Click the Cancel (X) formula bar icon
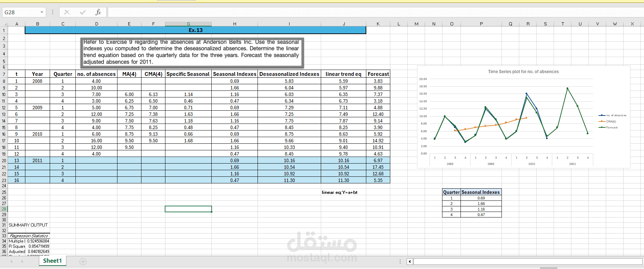 point(67,12)
